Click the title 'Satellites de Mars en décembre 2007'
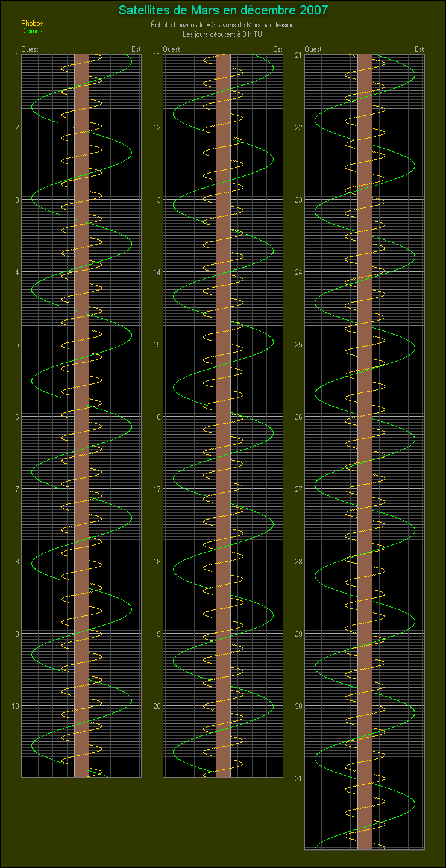The height and width of the screenshot is (868, 446). click(x=223, y=10)
